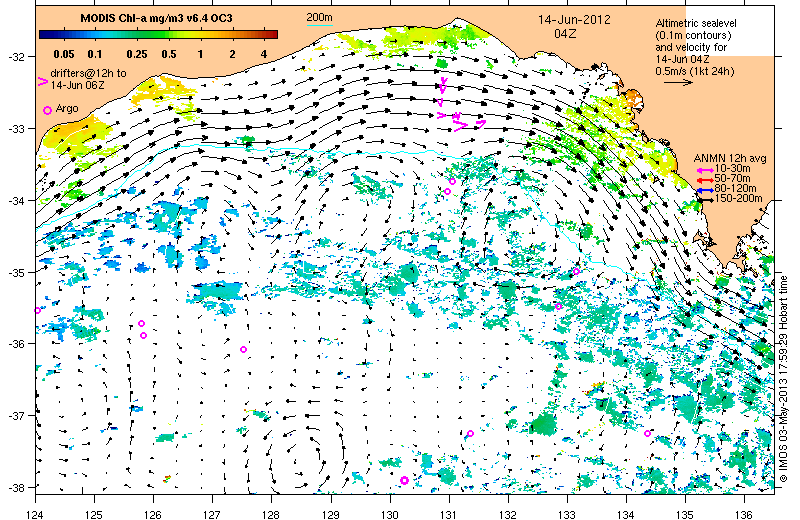Select the Argo marker near 134.4E 37.2S
Image resolution: width=800 pixels, height=520 pixels.
point(647,434)
